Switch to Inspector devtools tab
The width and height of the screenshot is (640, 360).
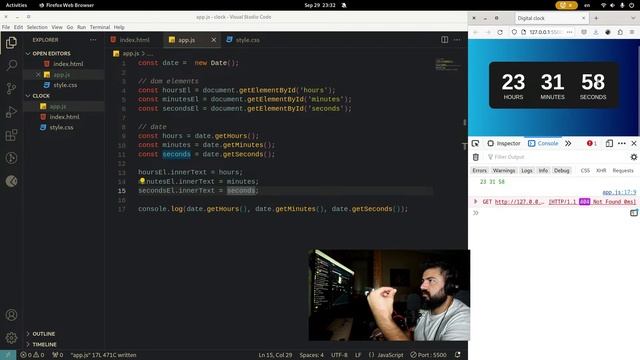pyautogui.click(x=504, y=143)
